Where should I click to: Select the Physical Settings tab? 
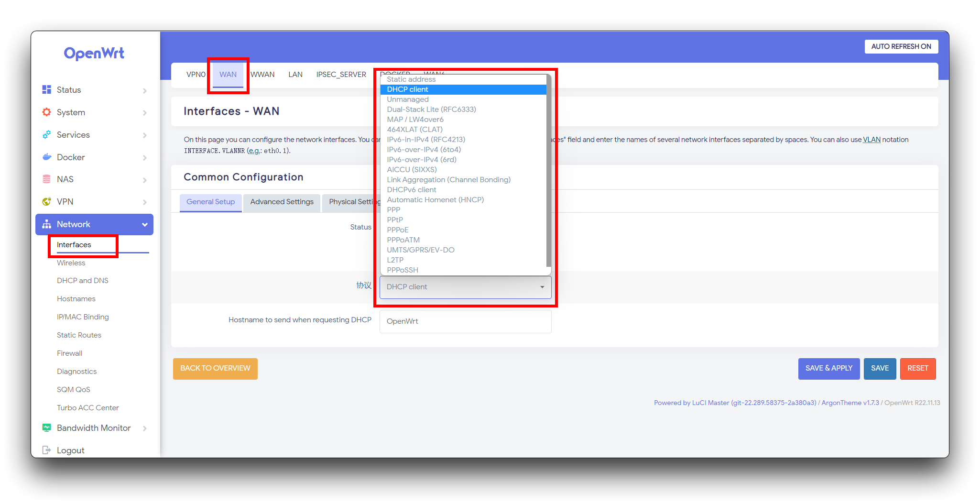(x=352, y=202)
